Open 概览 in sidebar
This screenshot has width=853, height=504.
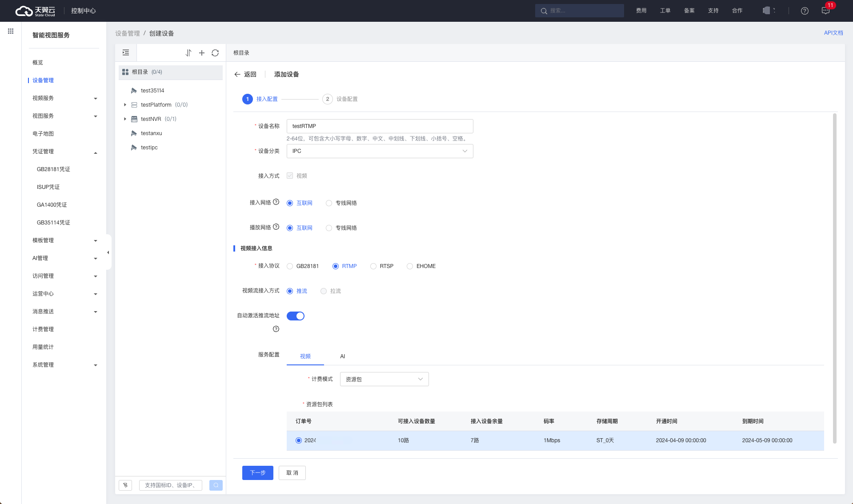tap(38, 63)
